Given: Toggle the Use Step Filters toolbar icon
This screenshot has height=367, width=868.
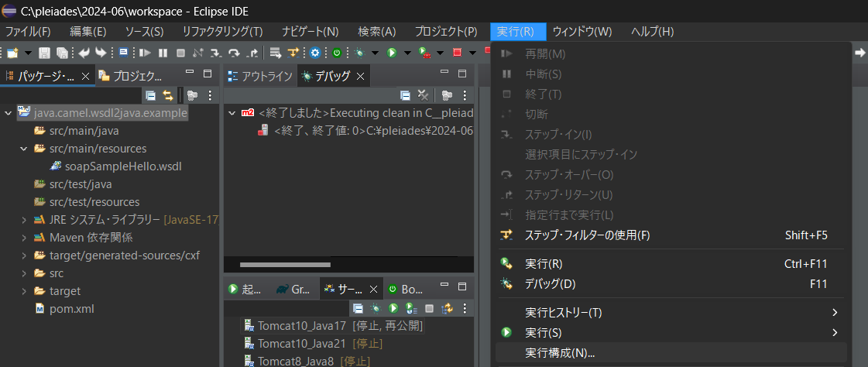Looking at the screenshot, I should 293,53.
